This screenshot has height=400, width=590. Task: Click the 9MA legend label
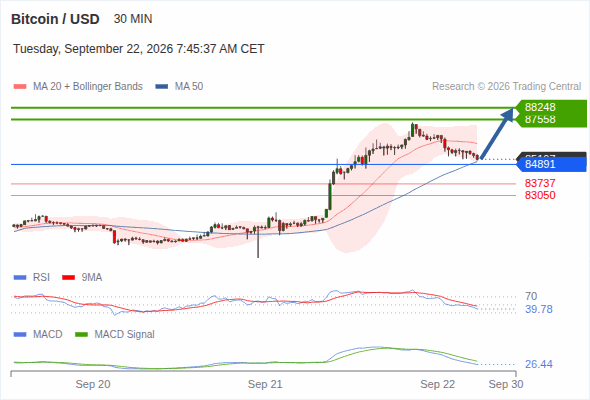tap(92, 278)
